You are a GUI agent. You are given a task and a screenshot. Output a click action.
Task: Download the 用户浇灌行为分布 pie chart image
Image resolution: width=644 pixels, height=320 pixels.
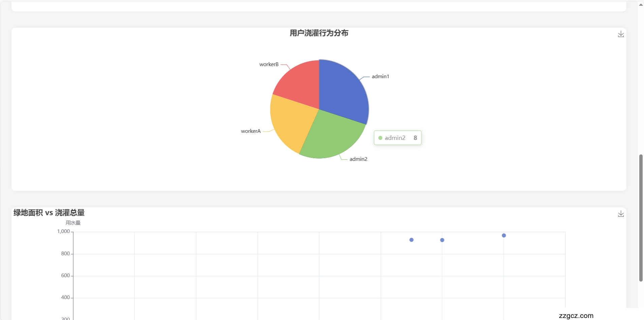coord(621,34)
